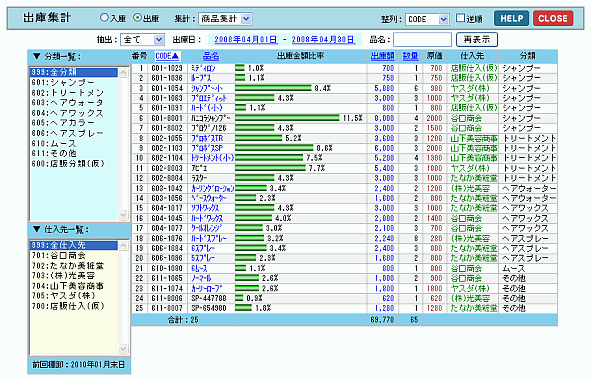Open the 集計 商品集計 dropdown
591x381 pixels.
pyautogui.click(x=225, y=18)
